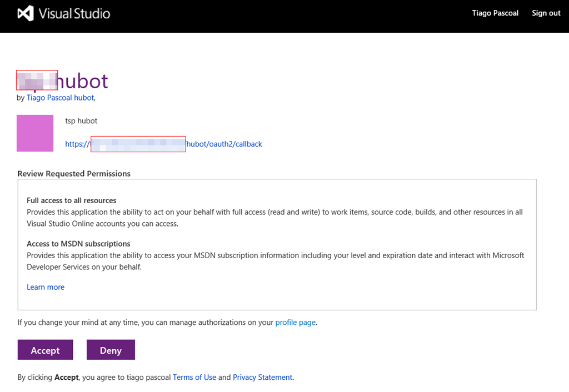Click the 'tsp hubot' application description
This screenshot has height=392, width=569.
point(81,120)
